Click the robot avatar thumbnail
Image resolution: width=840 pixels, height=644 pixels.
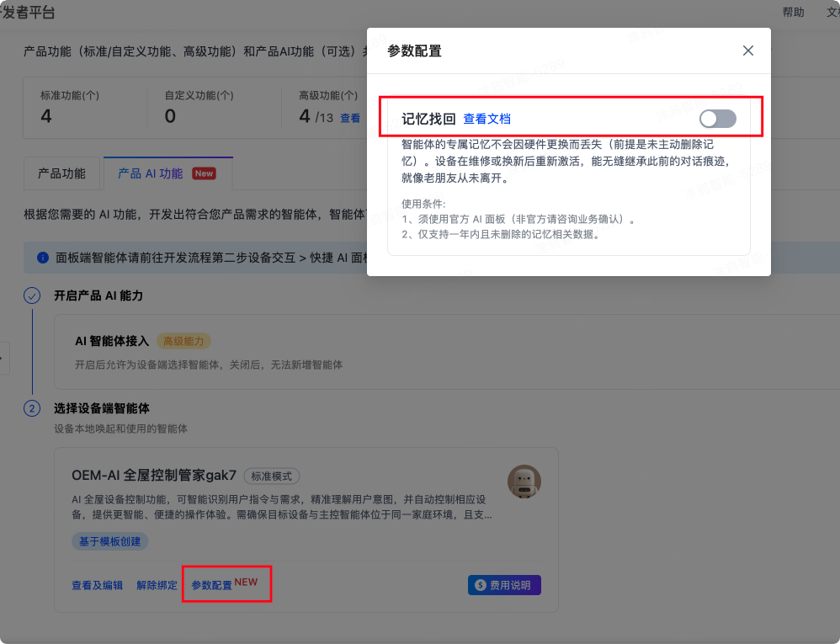click(x=524, y=482)
